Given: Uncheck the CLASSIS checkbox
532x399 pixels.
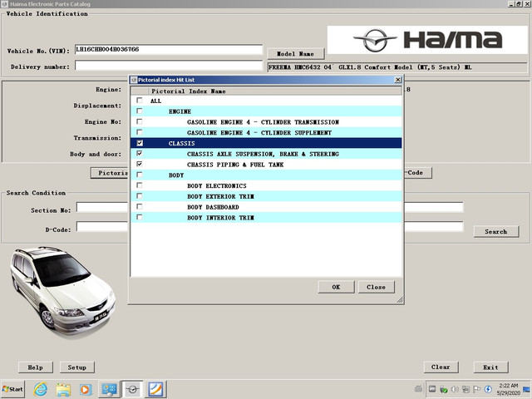Looking at the screenshot, I should (140, 143).
